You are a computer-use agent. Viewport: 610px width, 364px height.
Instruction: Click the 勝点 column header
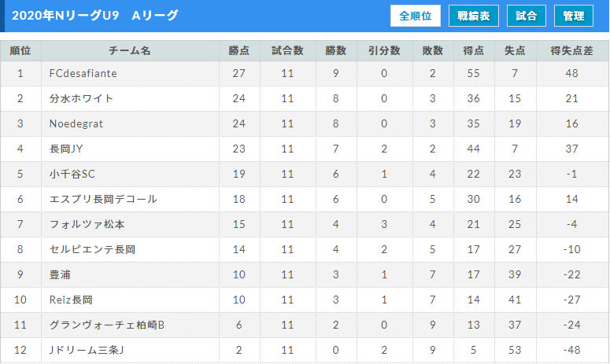tap(238, 51)
